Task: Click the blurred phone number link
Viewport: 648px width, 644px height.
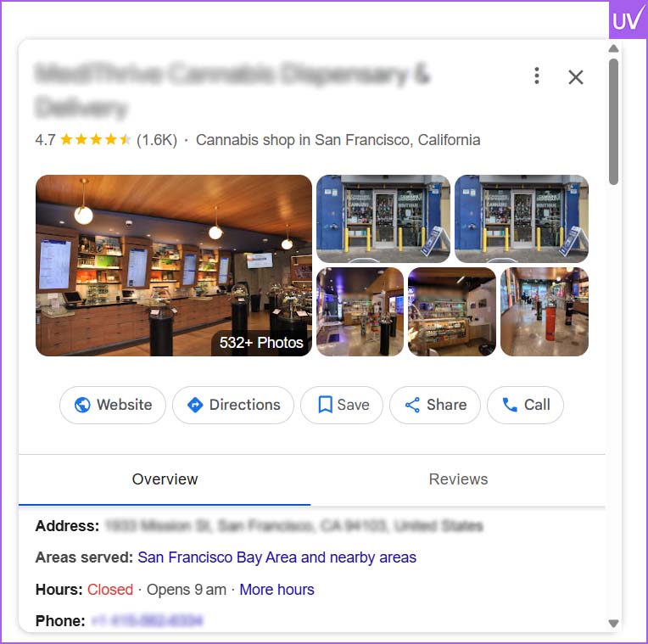Action: click(x=147, y=621)
